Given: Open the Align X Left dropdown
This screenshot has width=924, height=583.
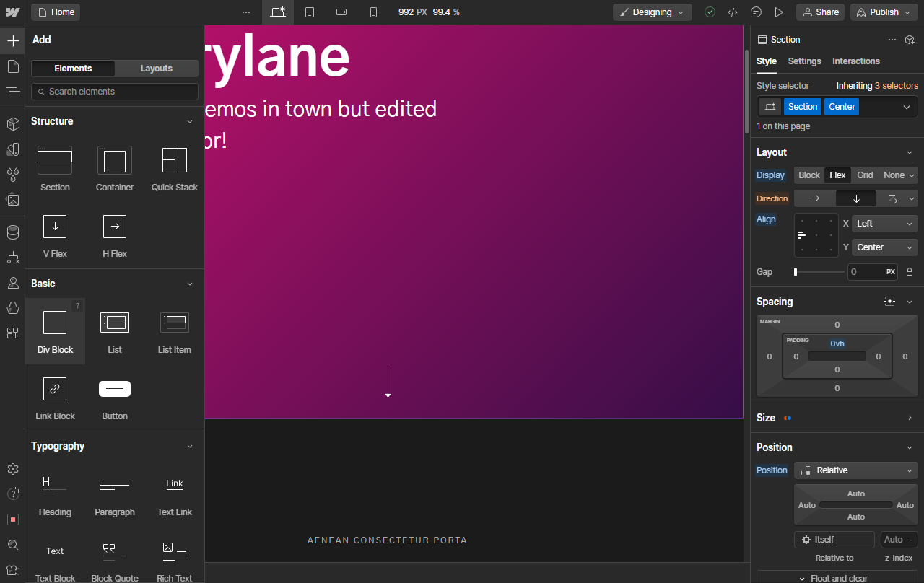Looking at the screenshot, I should (885, 224).
